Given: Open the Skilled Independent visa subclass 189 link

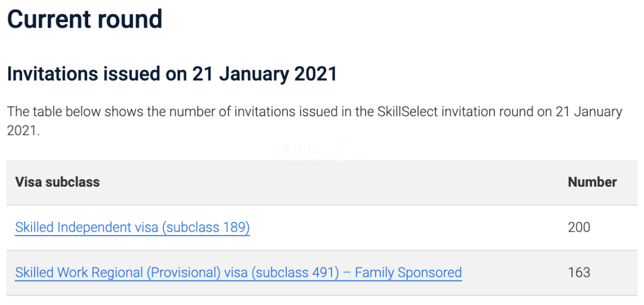Looking at the screenshot, I should [132, 227].
